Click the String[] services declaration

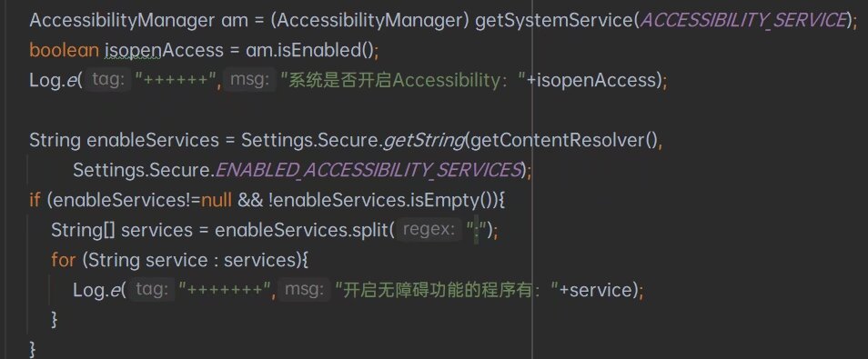point(122,230)
